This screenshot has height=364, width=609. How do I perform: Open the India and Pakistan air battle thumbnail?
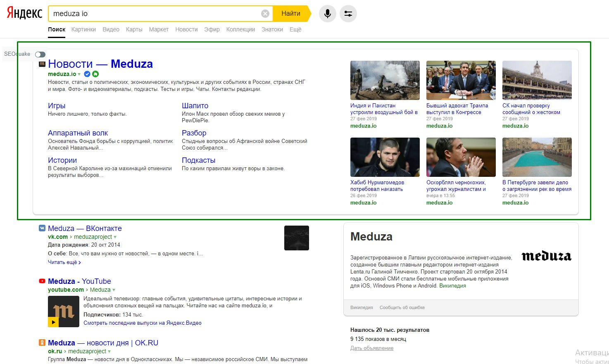click(x=385, y=80)
